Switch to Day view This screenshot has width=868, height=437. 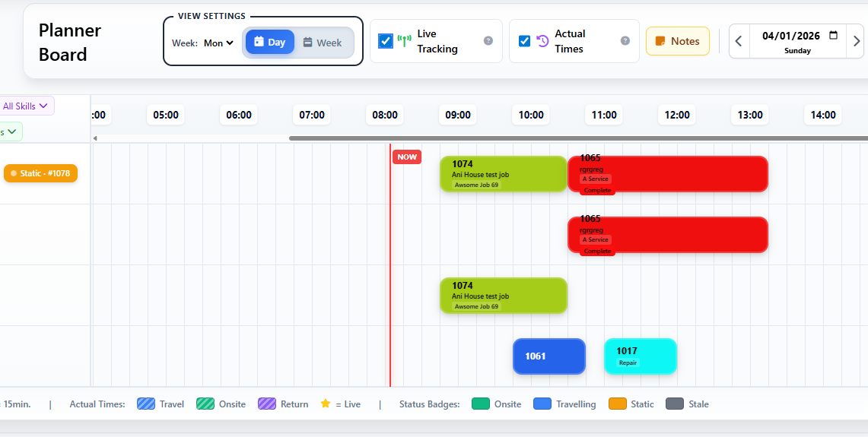click(269, 42)
